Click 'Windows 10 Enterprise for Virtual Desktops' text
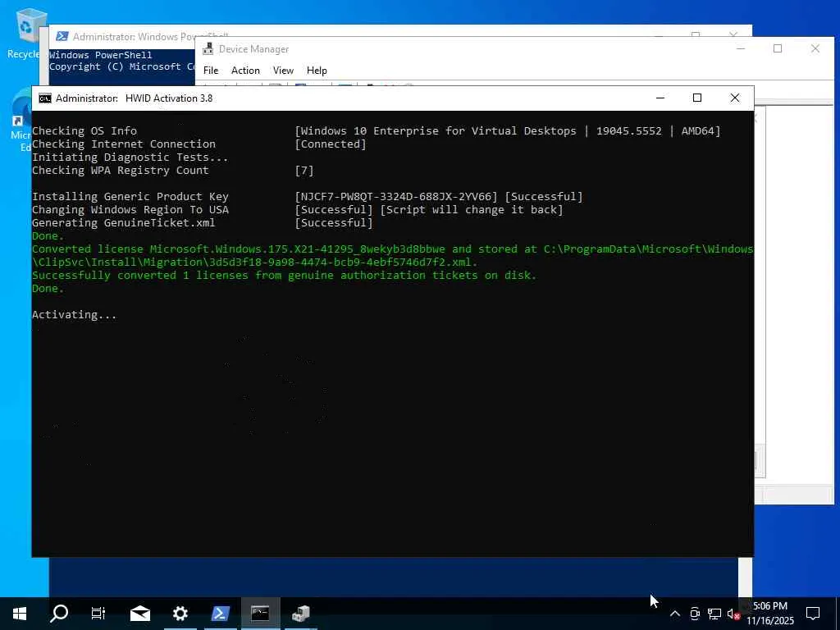Image resolution: width=840 pixels, height=630 pixels. point(438,130)
